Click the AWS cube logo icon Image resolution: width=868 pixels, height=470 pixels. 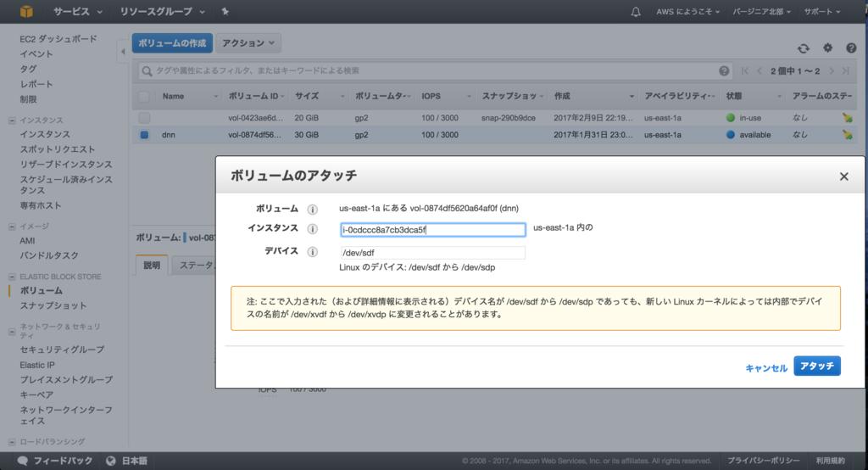[x=26, y=11]
